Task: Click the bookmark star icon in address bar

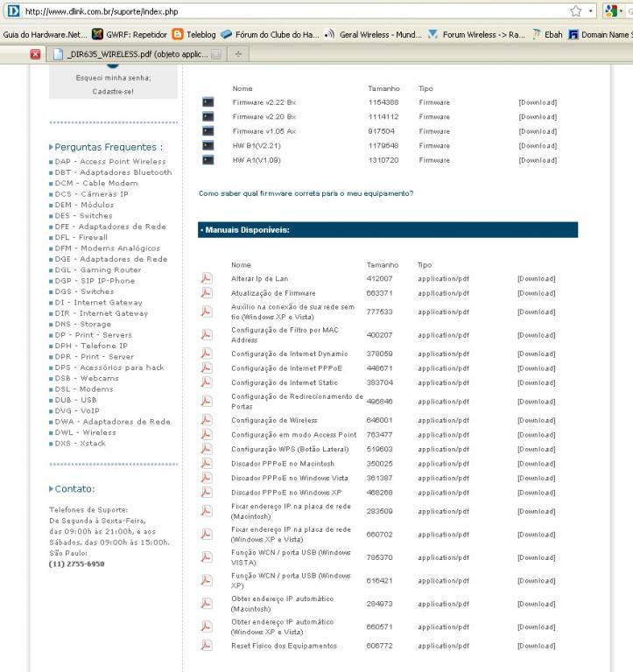Action: [575, 11]
